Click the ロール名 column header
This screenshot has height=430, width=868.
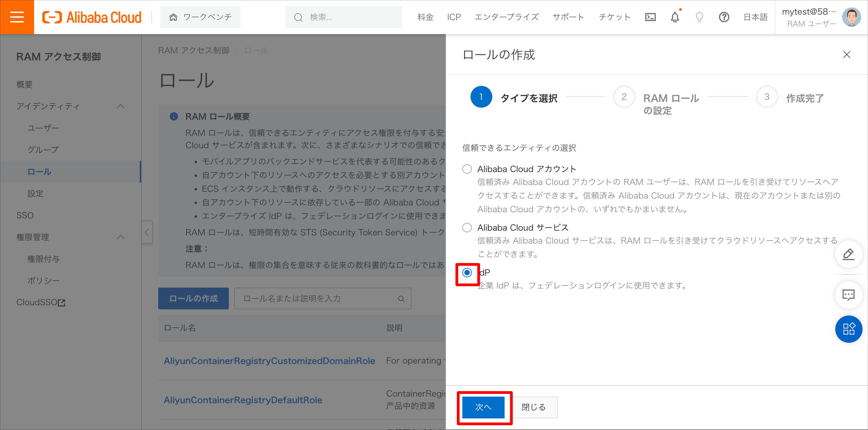[180, 328]
